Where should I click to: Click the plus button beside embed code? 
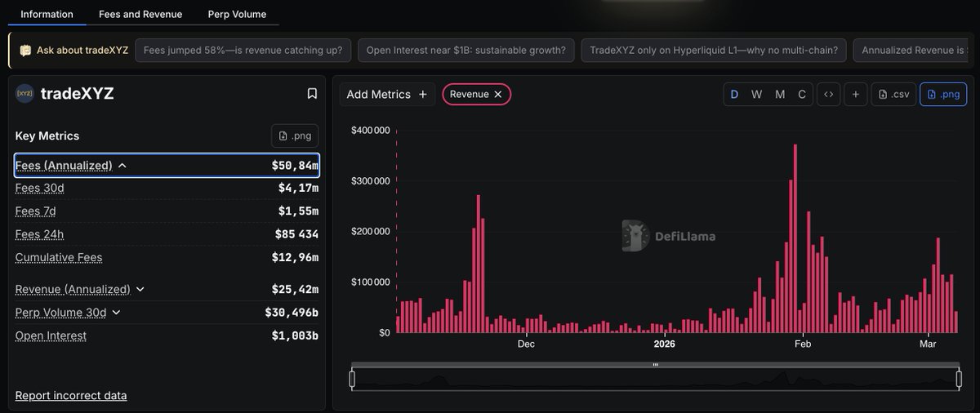pyautogui.click(x=855, y=95)
